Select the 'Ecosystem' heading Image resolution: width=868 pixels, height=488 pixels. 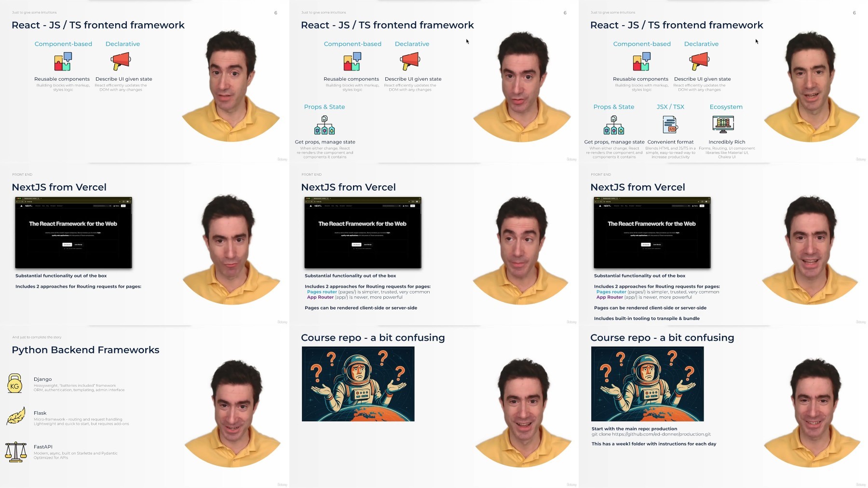coord(726,107)
